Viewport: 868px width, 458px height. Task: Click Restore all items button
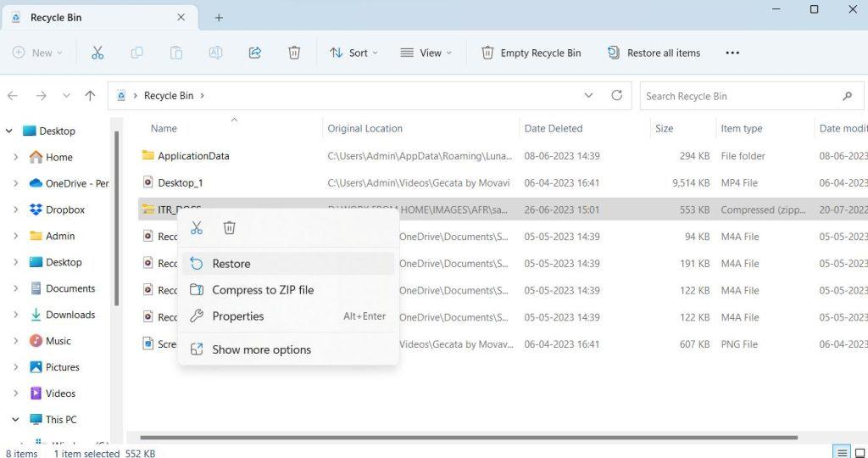point(654,53)
